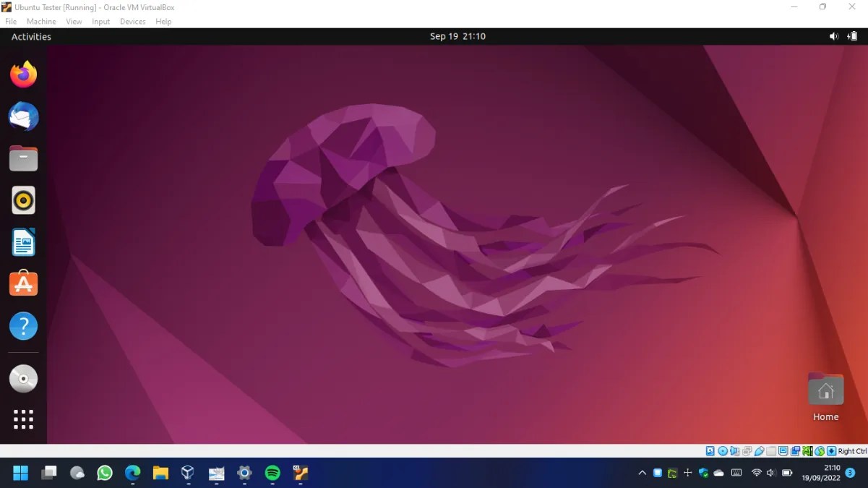This screenshot has width=868, height=488.
Task: Click VirtualBox hard disk activity indicator
Action: click(x=710, y=451)
